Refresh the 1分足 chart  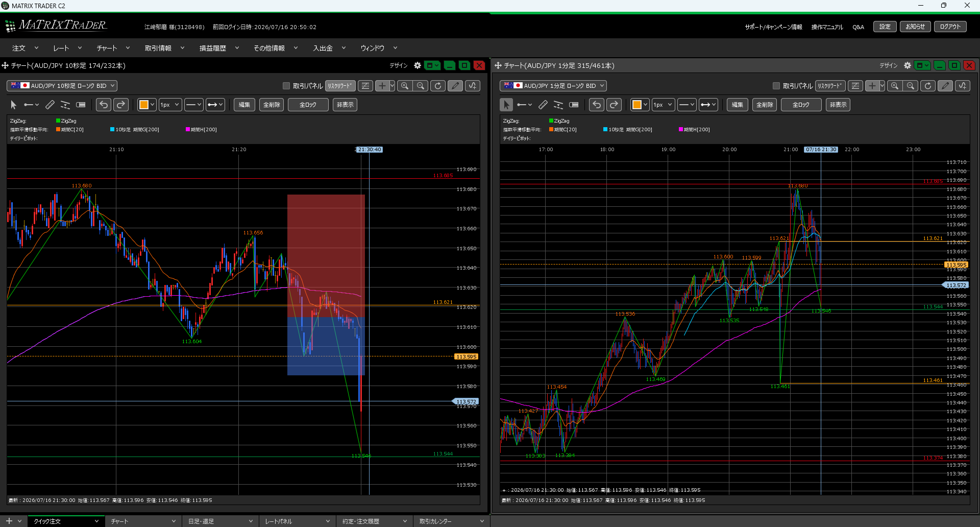(928, 86)
